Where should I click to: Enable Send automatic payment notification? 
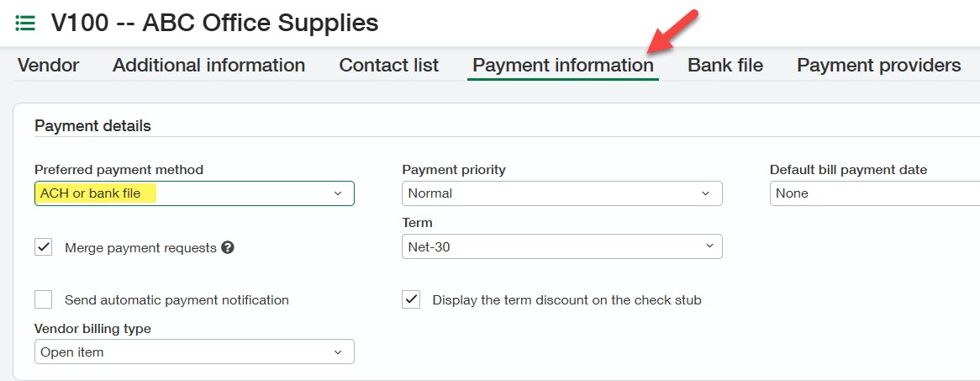pyautogui.click(x=44, y=299)
